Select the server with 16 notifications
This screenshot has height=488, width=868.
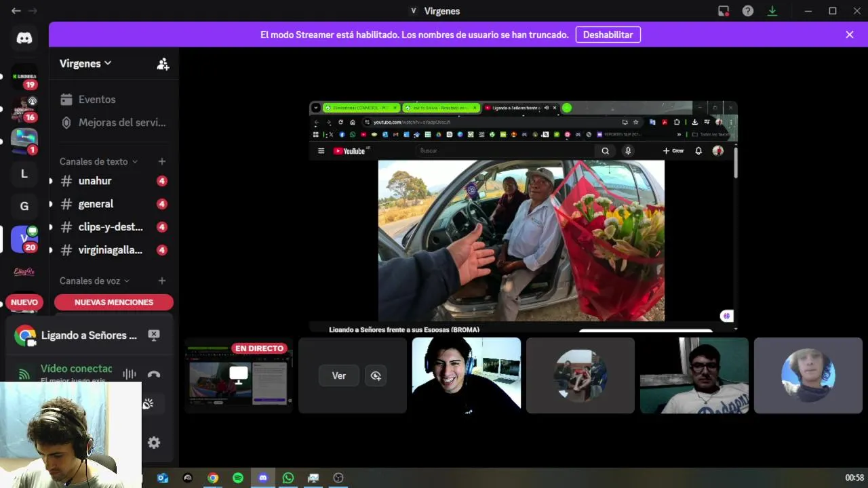coord(24,109)
